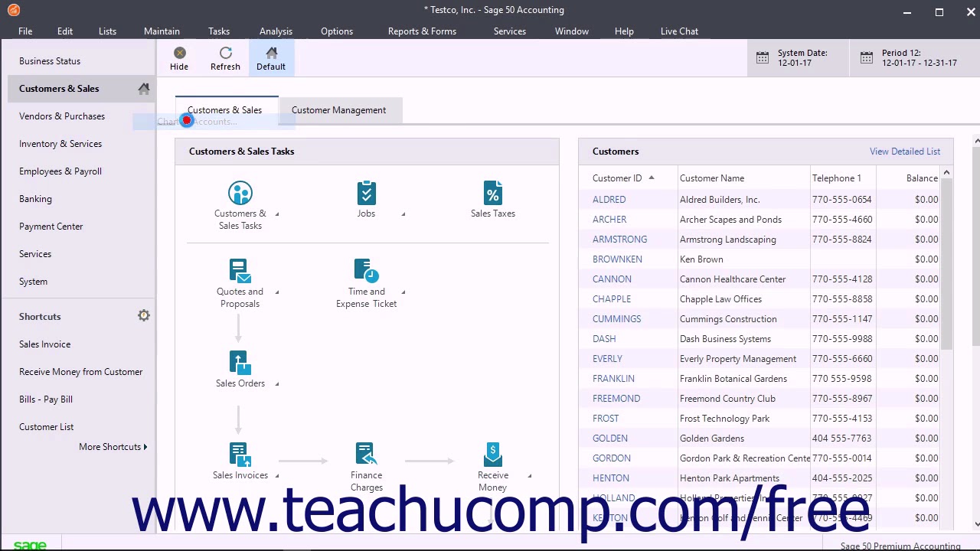Viewport: 980px width, 551px height.
Task: Click the Refresh toolbar icon
Action: coord(225,53)
